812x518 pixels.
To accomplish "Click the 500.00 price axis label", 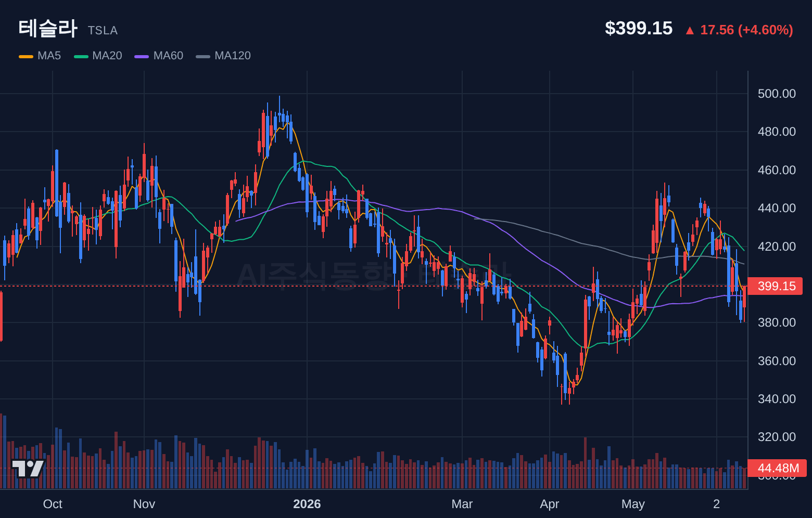I will 777,94.
